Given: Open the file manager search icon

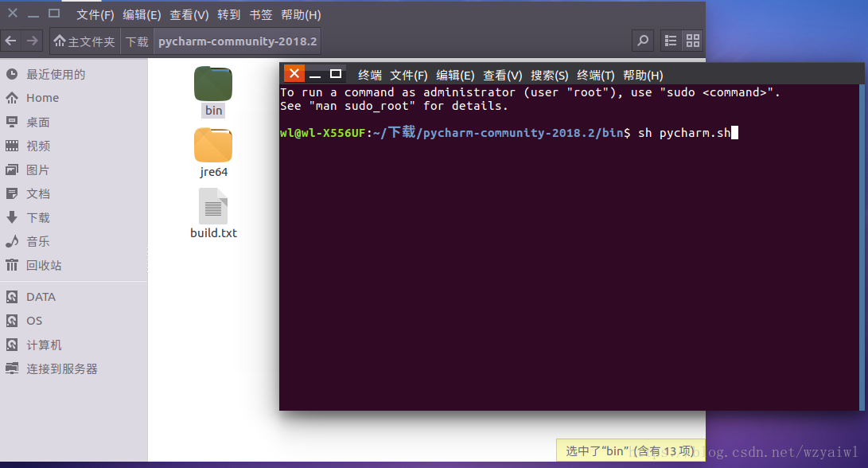Looking at the screenshot, I should point(643,41).
